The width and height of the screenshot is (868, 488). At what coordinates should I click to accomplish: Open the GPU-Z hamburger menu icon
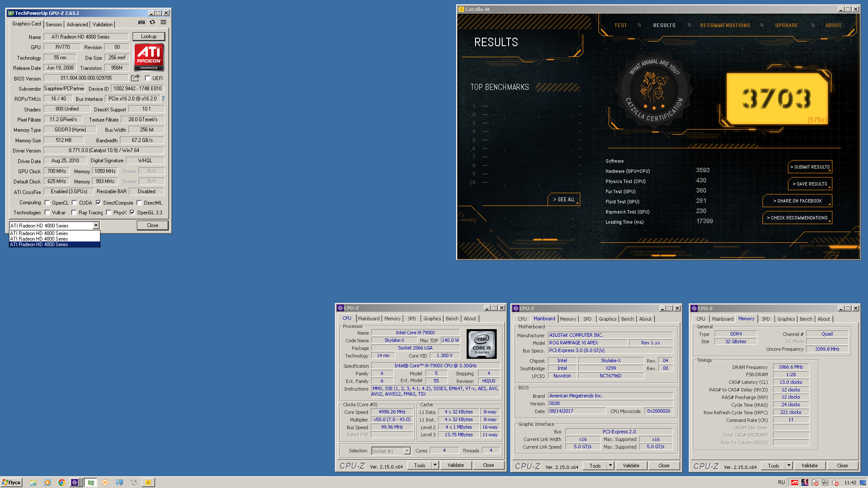coord(163,22)
